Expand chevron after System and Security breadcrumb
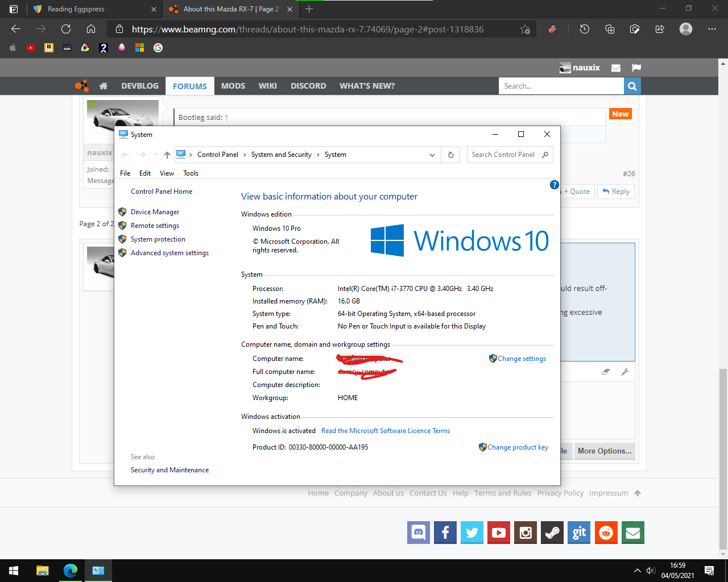Screen dimensions: 728x582 318,155
